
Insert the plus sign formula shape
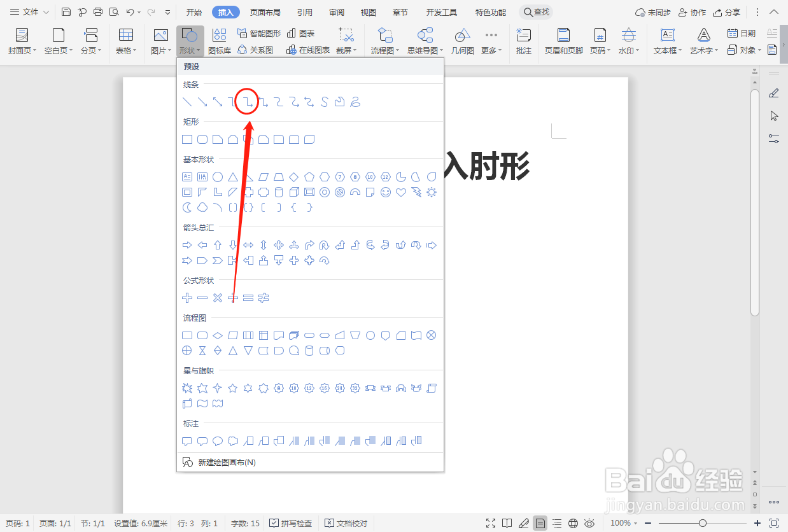187,298
